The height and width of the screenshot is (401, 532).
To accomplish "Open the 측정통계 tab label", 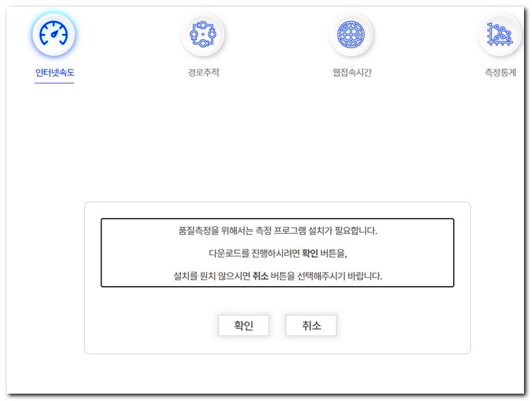I will (500, 72).
